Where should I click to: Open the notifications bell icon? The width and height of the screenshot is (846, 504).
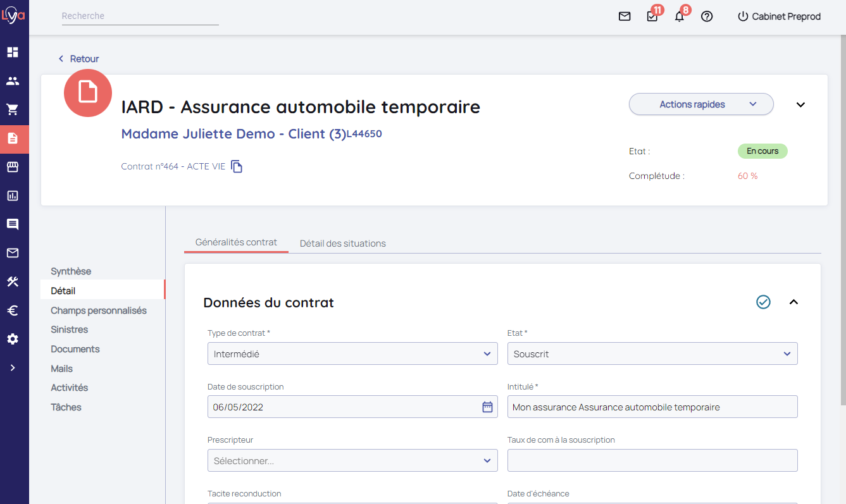tap(680, 17)
